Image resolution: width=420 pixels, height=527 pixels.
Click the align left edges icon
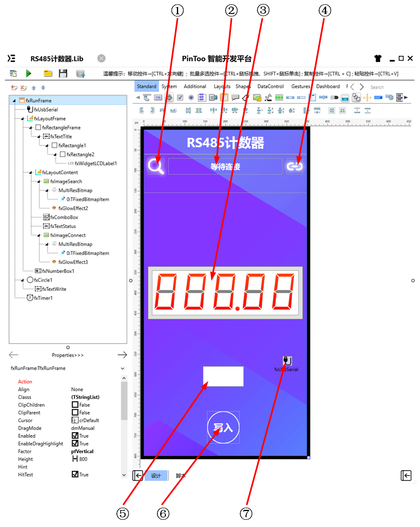tap(142, 110)
